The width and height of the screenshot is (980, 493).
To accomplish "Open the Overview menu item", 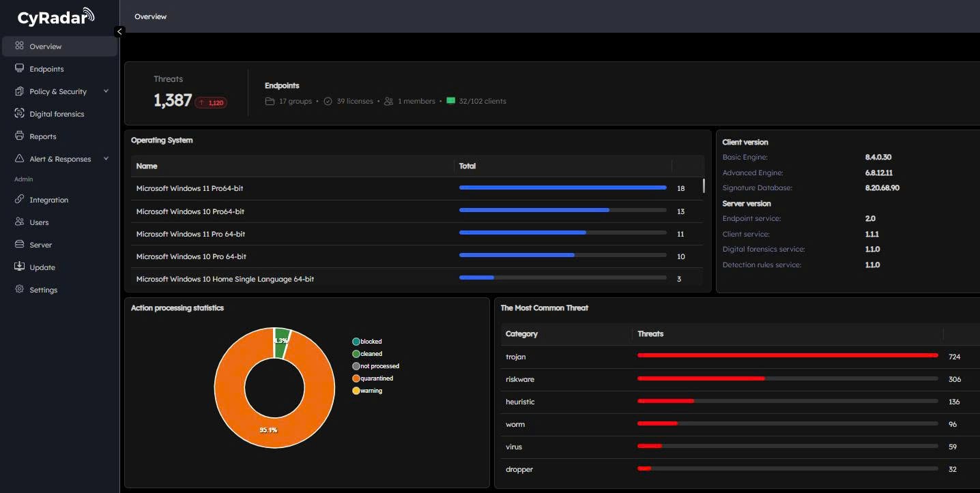I will click(x=45, y=46).
